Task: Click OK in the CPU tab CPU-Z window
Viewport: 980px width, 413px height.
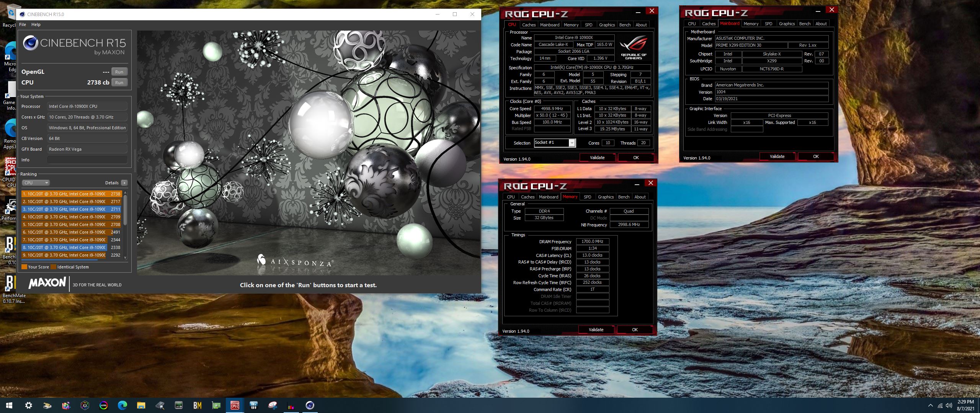Action: click(x=636, y=158)
